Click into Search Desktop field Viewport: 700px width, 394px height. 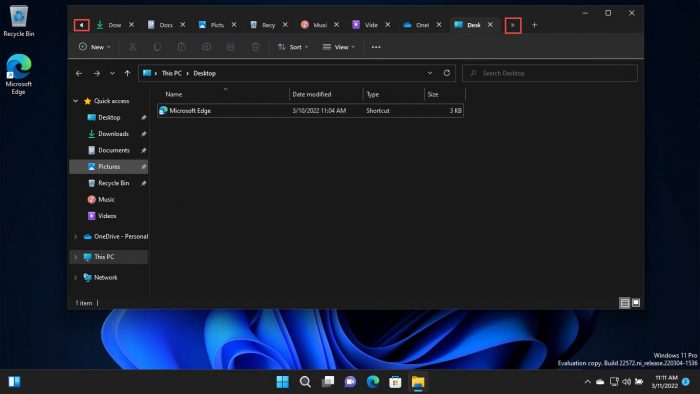tap(550, 73)
